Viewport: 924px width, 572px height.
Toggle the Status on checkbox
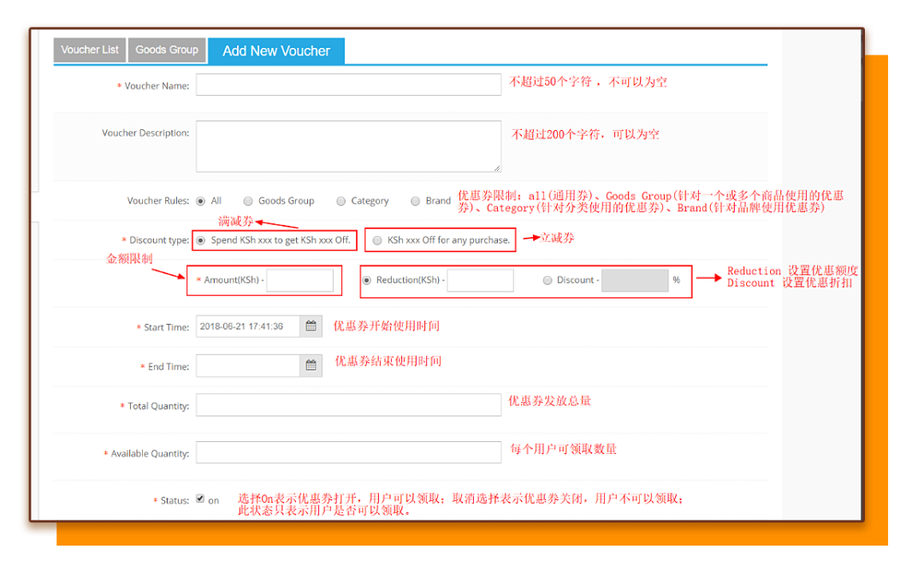coord(200,499)
